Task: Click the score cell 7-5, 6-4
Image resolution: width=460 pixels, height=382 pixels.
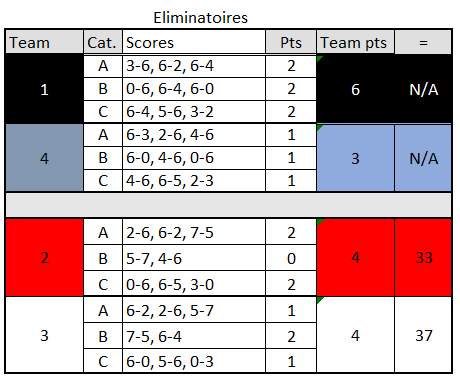Action: pyautogui.click(x=194, y=336)
